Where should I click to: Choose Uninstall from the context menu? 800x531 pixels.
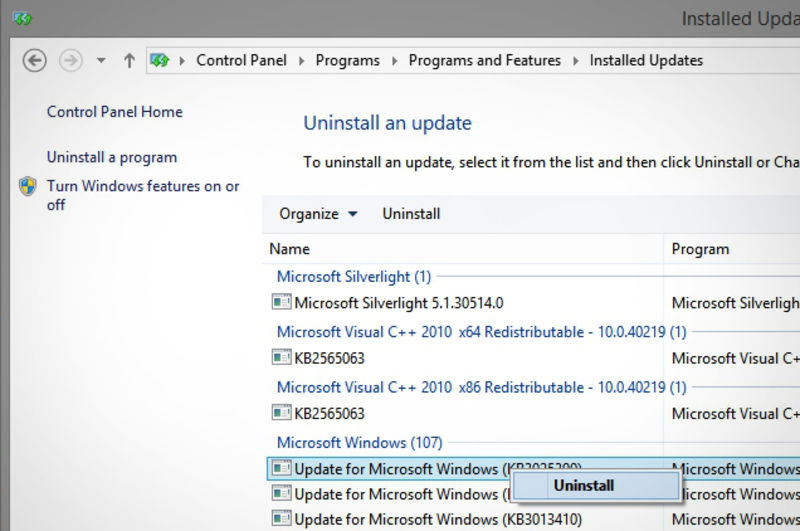click(x=596, y=486)
